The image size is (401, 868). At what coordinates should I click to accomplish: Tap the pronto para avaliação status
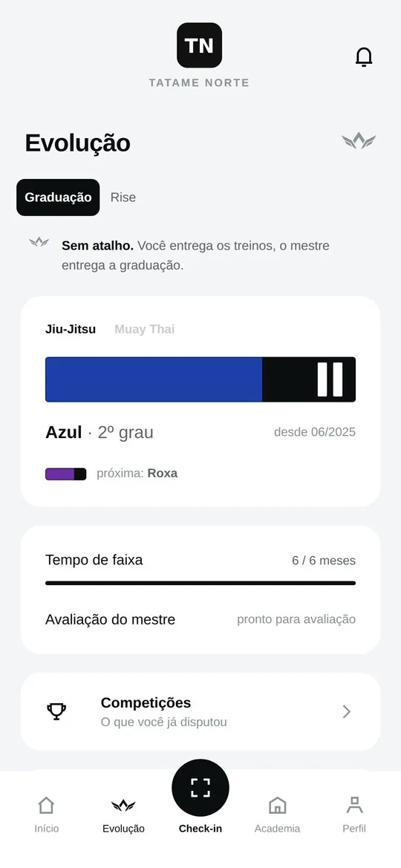pos(296,619)
